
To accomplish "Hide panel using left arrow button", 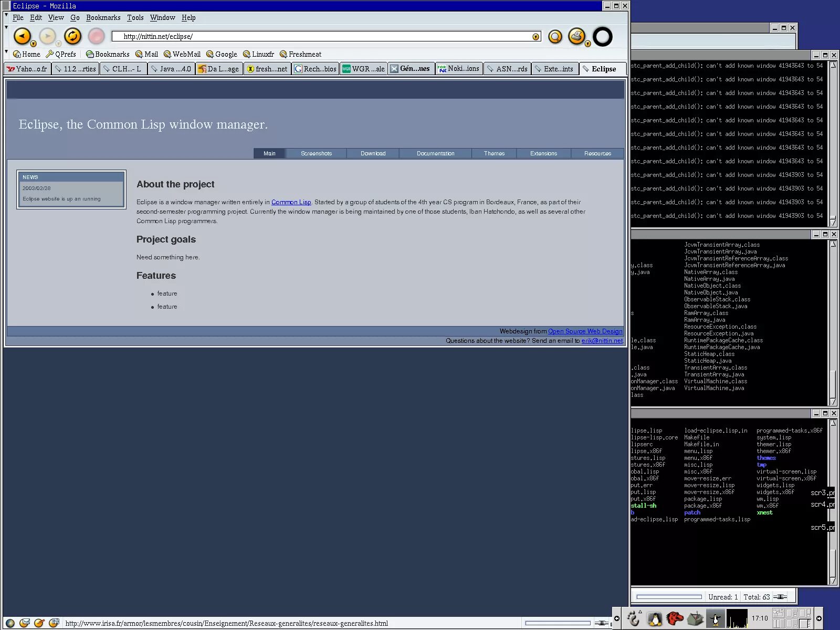I will click(x=617, y=618).
